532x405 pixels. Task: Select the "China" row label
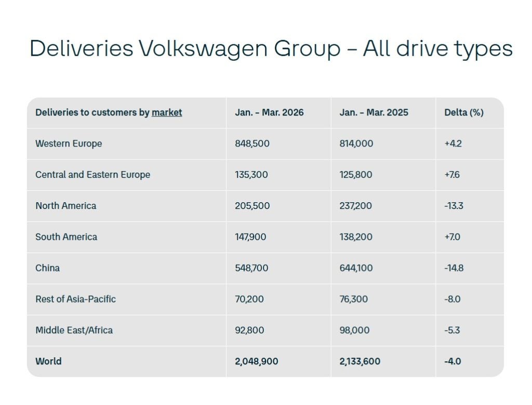[x=47, y=268]
